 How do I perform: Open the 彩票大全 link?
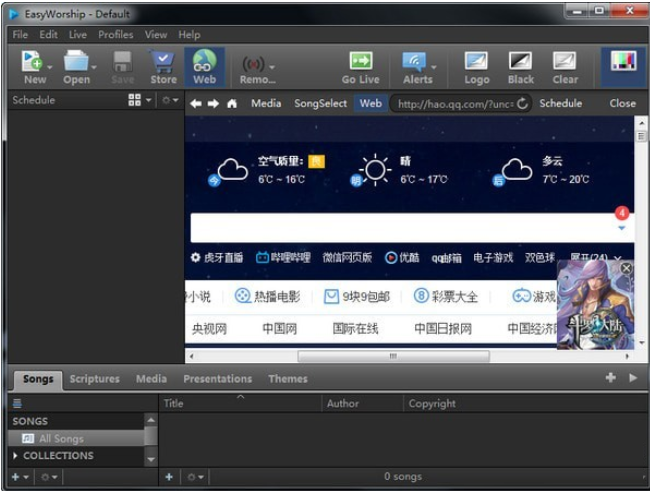tap(446, 296)
